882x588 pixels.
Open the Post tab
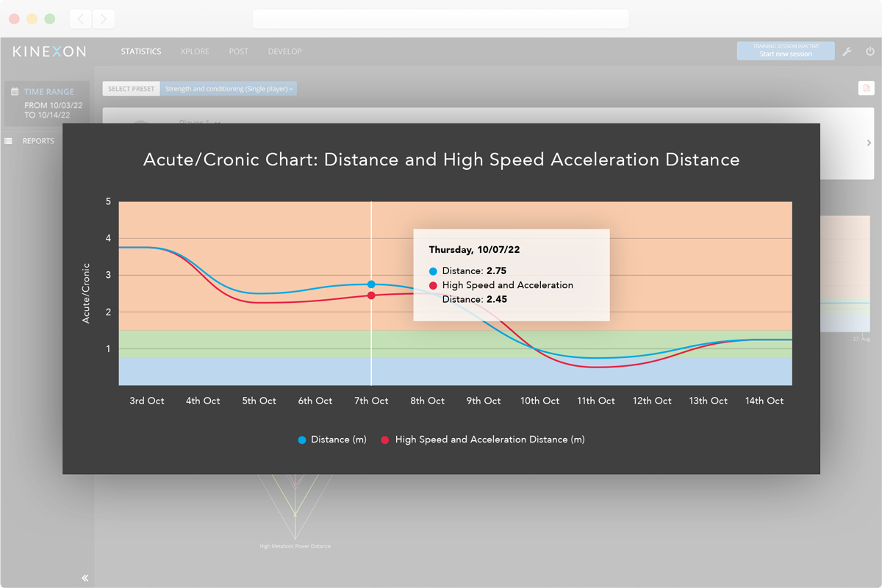[239, 51]
